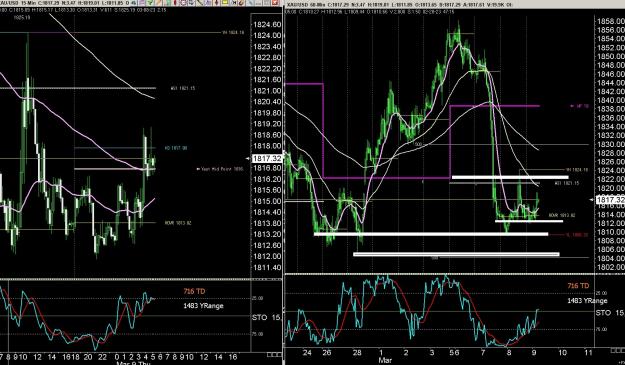Select the long white line near 1810 on 60-min chart

(431, 234)
